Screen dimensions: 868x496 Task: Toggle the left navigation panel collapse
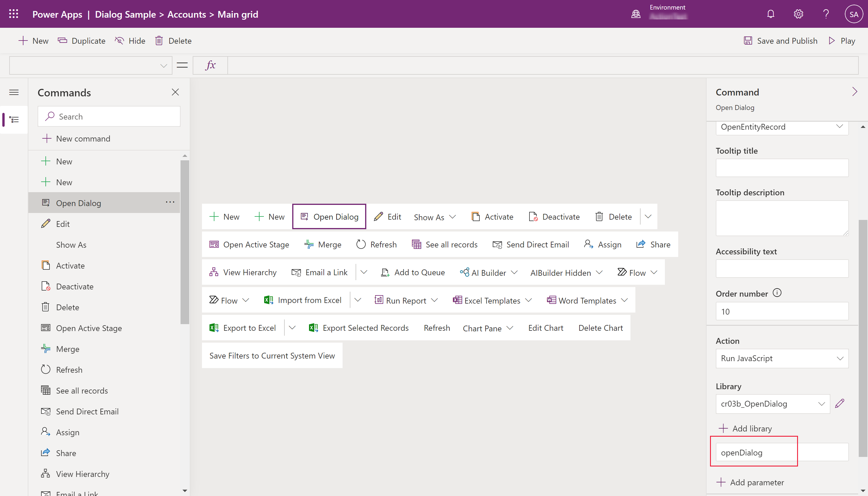(x=14, y=92)
